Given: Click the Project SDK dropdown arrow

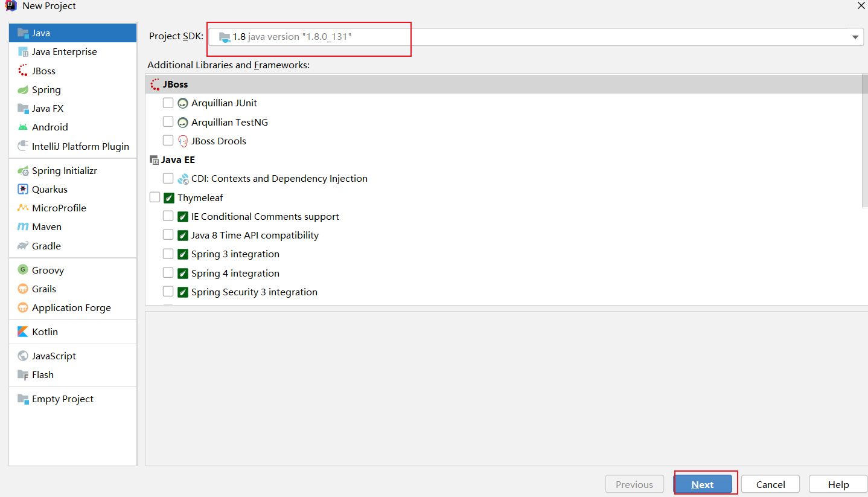Looking at the screenshot, I should point(855,37).
